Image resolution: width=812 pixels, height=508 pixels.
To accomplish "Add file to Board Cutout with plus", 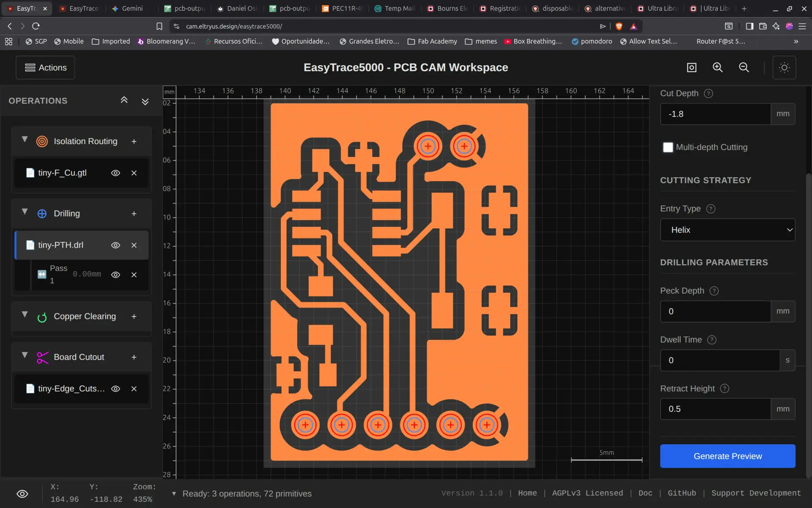I will (134, 357).
